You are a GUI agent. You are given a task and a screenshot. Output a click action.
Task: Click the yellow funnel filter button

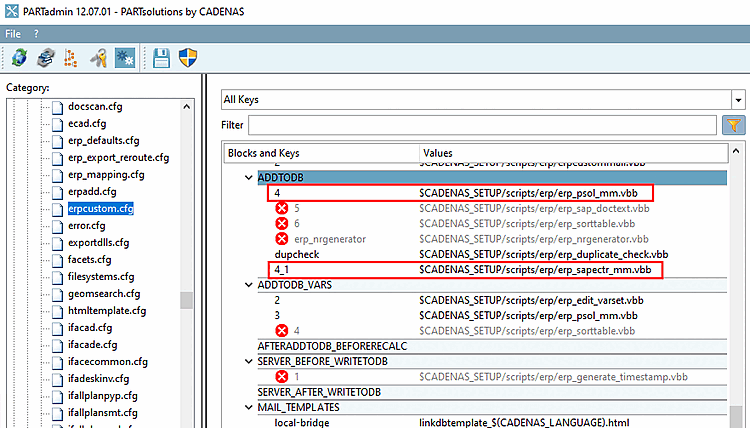pyautogui.click(x=733, y=125)
